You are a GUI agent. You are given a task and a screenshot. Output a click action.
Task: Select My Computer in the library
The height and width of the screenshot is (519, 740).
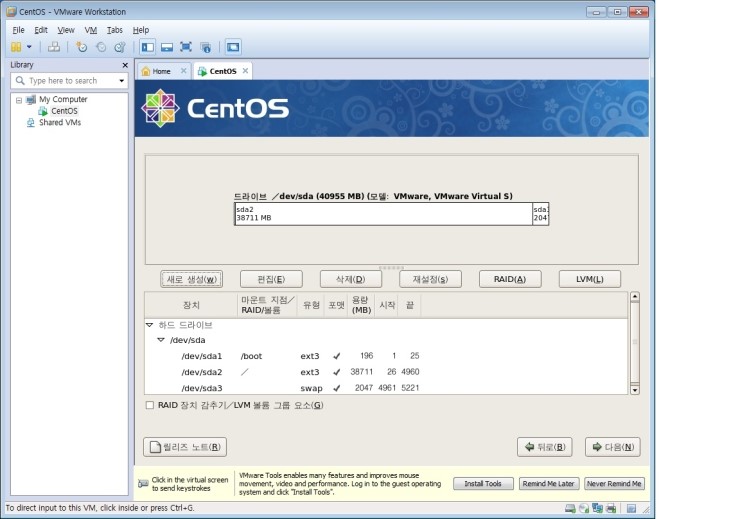click(x=63, y=99)
